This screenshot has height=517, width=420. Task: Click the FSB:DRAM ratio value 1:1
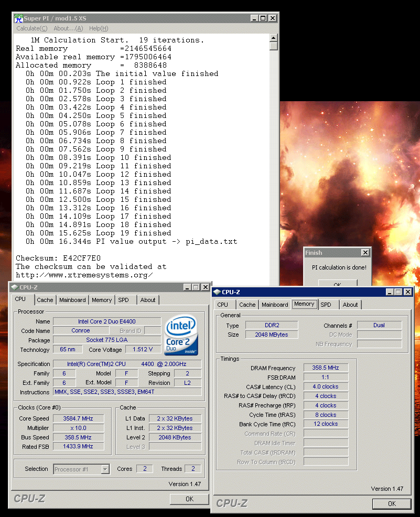click(326, 377)
